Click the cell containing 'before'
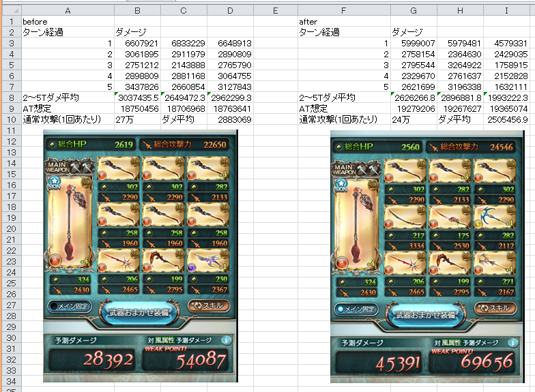This screenshot has width=535, height=392. [68, 21]
